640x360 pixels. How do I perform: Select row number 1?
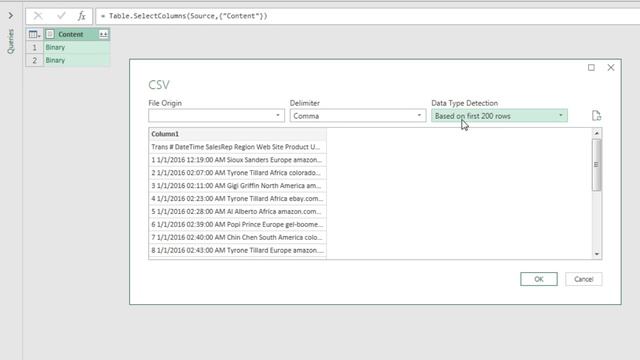(34, 47)
